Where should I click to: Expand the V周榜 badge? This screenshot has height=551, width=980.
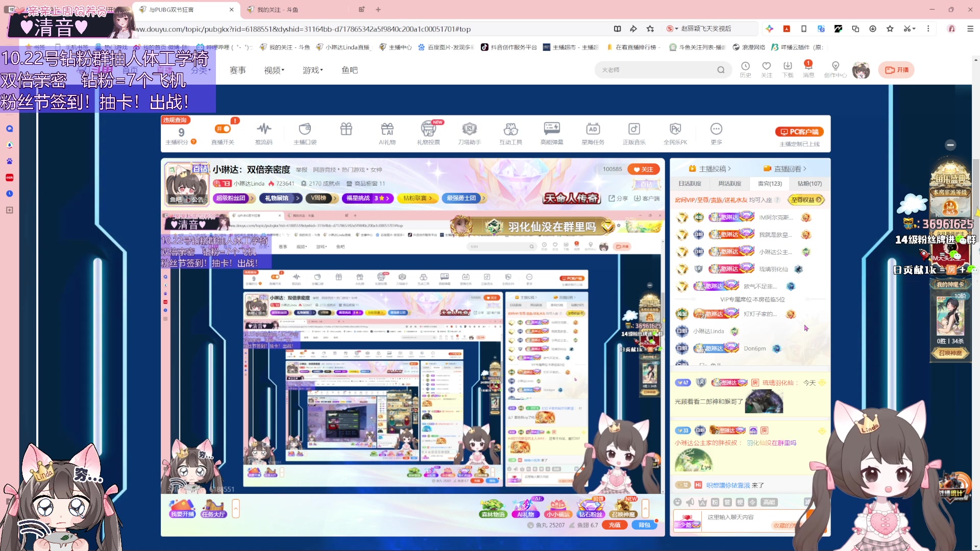[x=322, y=198]
